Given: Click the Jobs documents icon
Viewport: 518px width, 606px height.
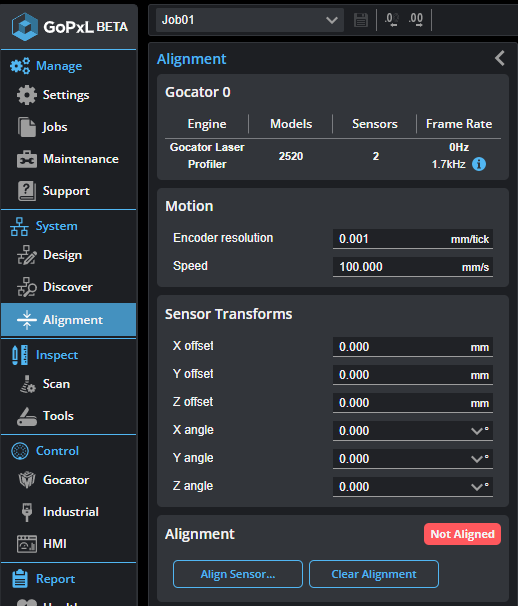Looking at the screenshot, I should [x=27, y=127].
